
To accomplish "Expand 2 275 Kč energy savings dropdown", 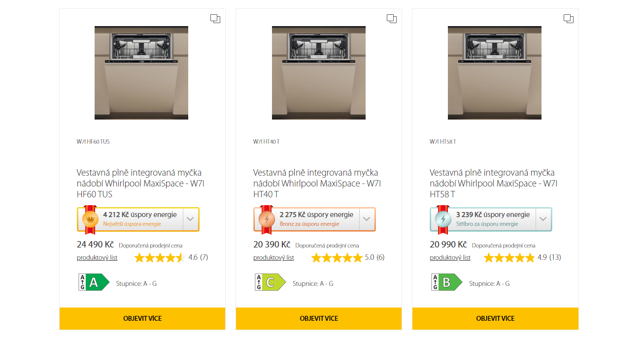I will pyautogui.click(x=367, y=219).
